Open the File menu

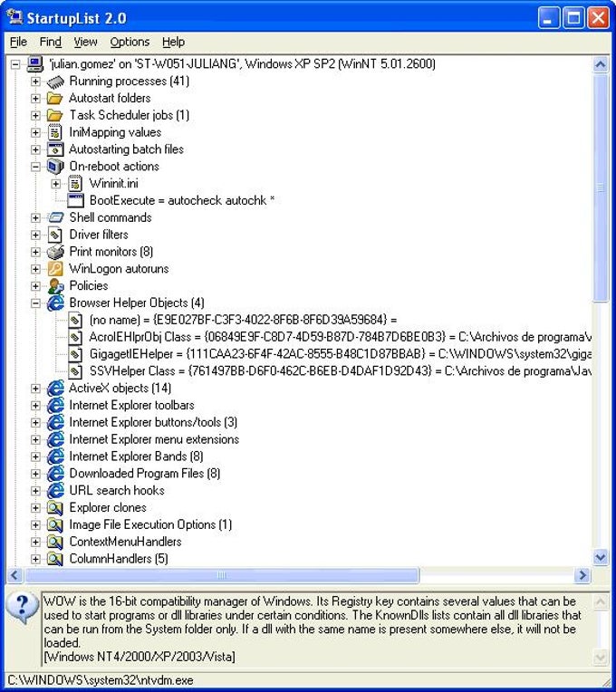(18, 42)
